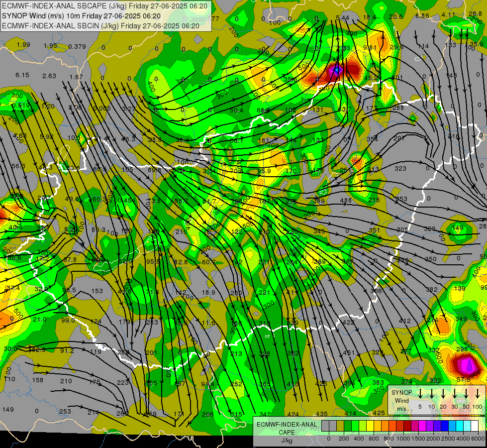This screenshot has width=487, height=448.
Task: Click the map value 26.8
Action: coord(475,13)
